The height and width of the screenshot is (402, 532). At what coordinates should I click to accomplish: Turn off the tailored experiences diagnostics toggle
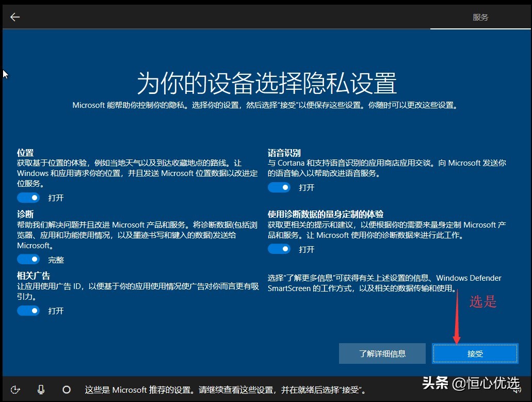coord(279,249)
